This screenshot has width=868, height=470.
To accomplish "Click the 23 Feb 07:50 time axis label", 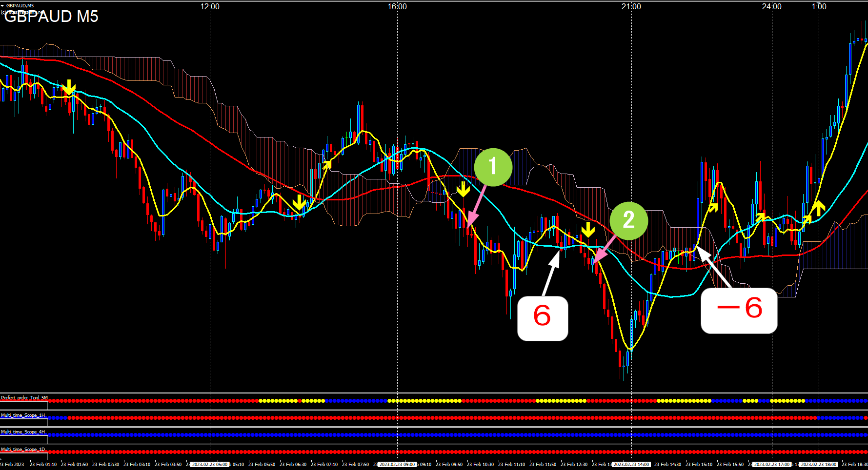I will 356,465.
